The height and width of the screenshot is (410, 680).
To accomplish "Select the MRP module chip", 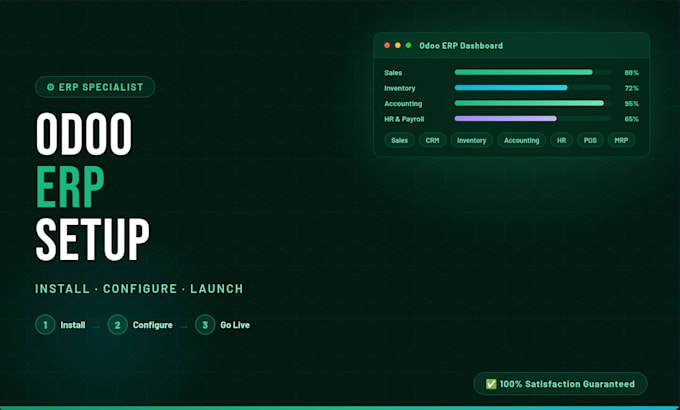I will (621, 140).
